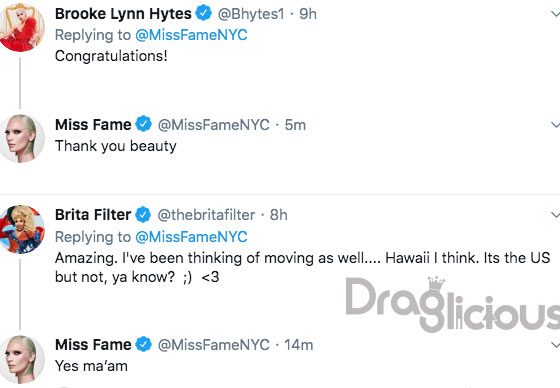
Task: Open the 14m timestamp on Yes ma'am tweet
Action: tap(299, 345)
